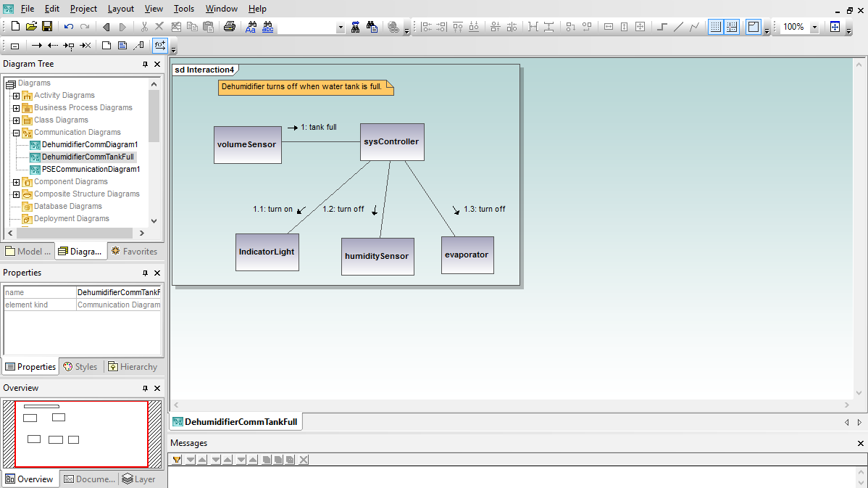Expand the Component Diagrams folder
The image size is (868, 488).
click(16, 182)
